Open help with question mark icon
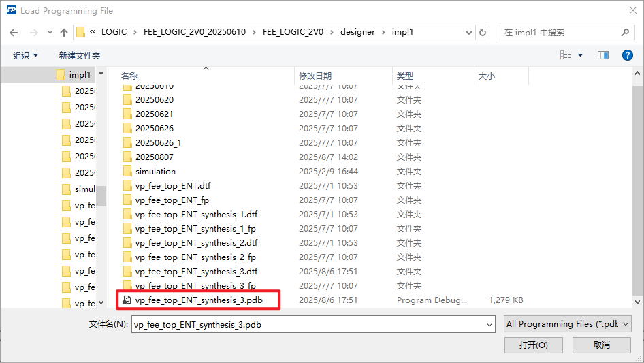Screen dimensions: 644x363 (x=627, y=55)
